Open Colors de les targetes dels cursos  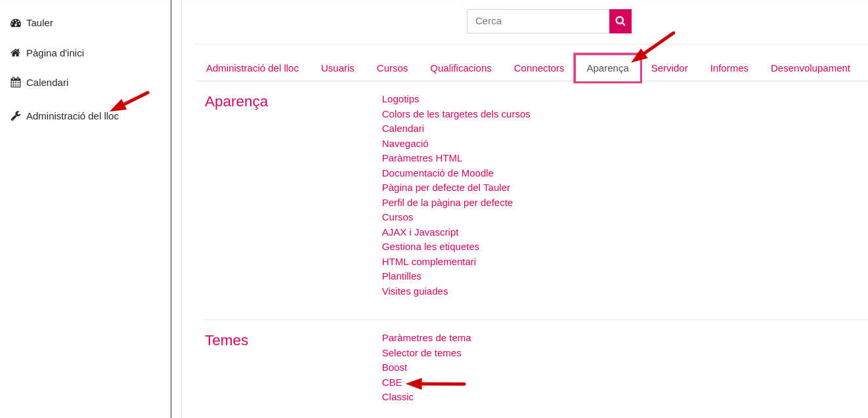point(456,114)
